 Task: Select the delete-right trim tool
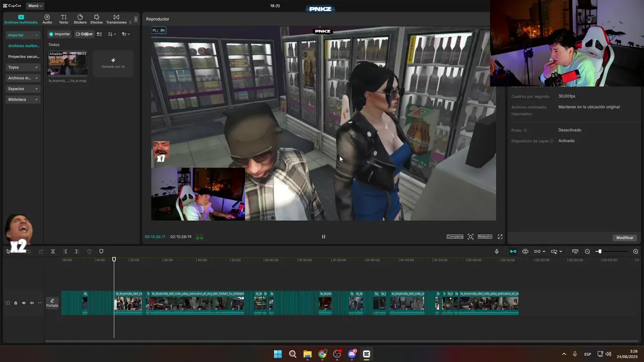click(77, 251)
